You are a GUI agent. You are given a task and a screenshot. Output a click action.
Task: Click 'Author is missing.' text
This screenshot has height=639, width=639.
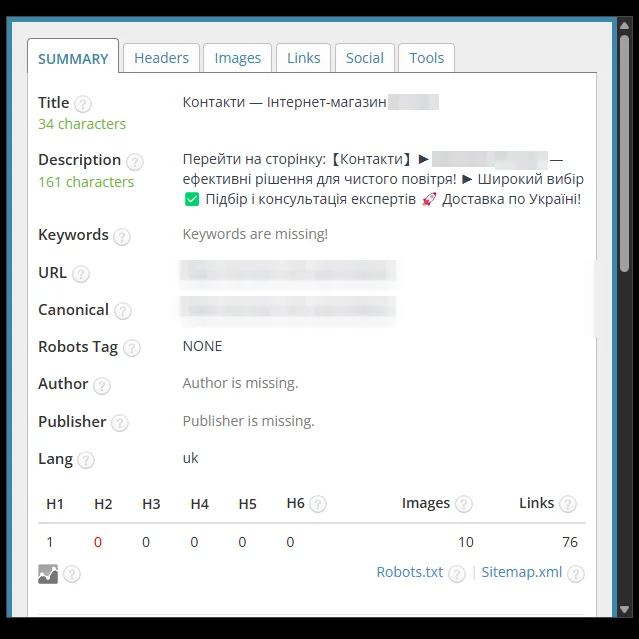pos(240,383)
